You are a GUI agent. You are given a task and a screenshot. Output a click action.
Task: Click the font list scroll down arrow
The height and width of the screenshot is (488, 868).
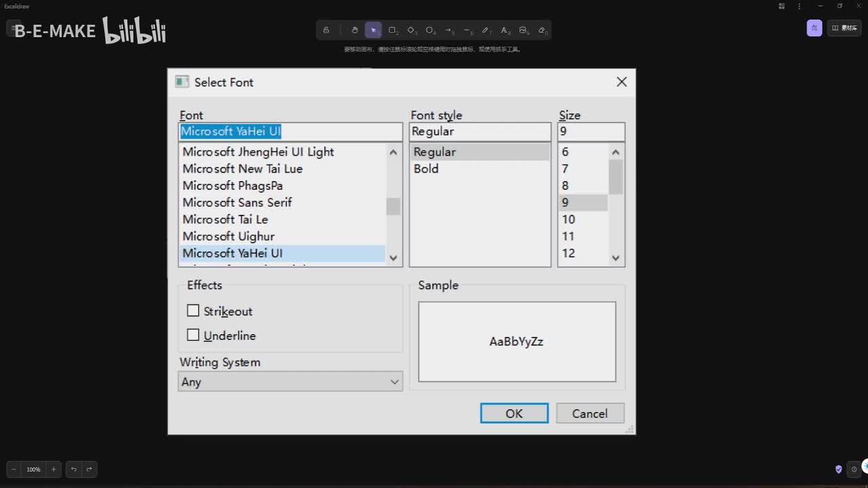pos(393,258)
